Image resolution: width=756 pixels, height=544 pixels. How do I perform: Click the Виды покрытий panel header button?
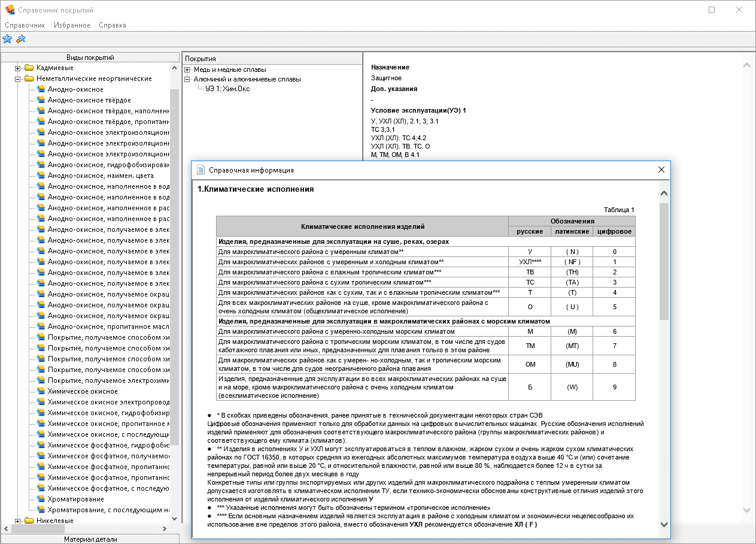coord(90,58)
